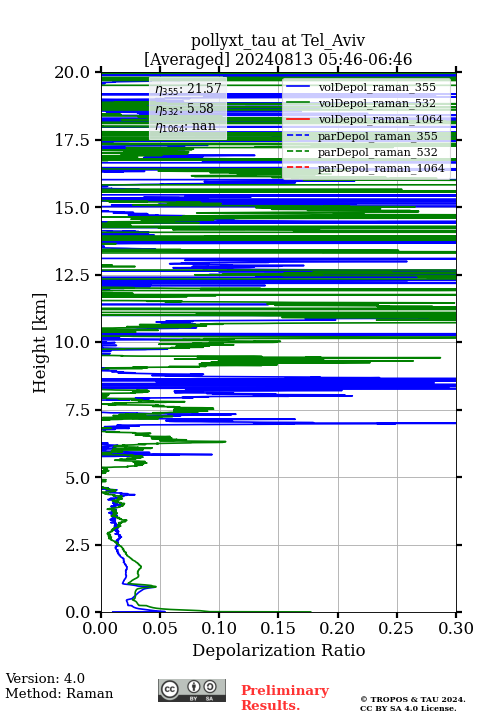Image resolution: width=480 pixels, height=720 pixels.
Task: Click the red Preliminary Results text
Action: [x=285, y=697]
